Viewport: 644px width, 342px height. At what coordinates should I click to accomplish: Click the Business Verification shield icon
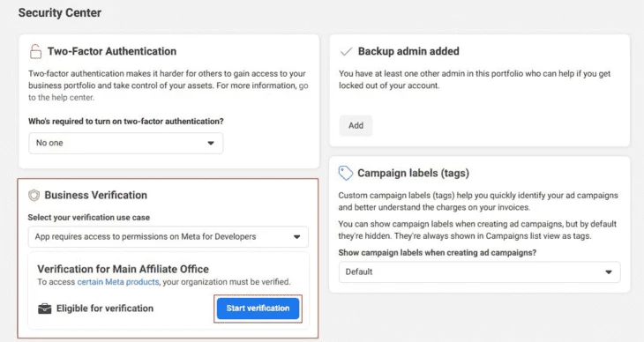34,195
